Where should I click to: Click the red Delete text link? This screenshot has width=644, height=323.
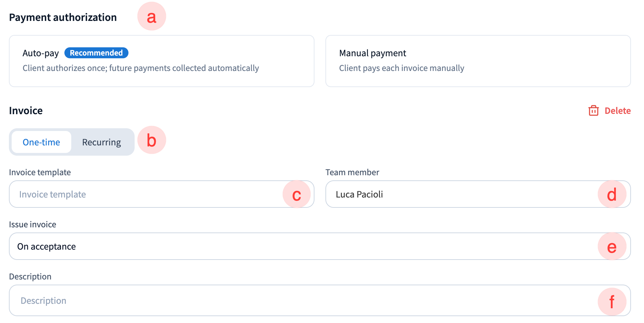click(x=617, y=111)
